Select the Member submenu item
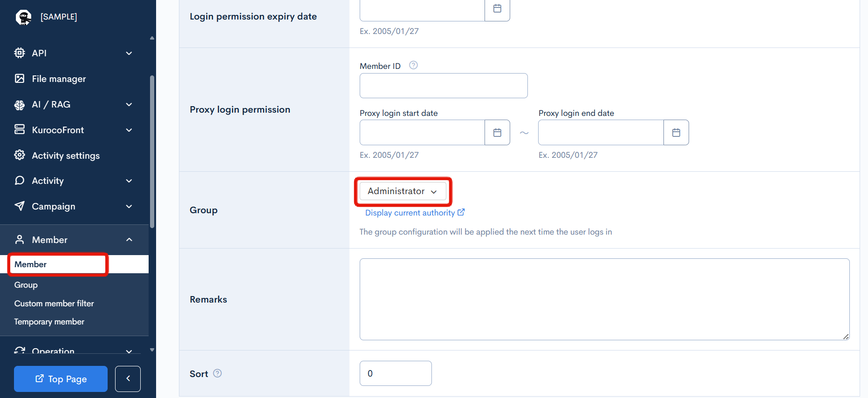The width and height of the screenshot is (868, 398). [75, 264]
